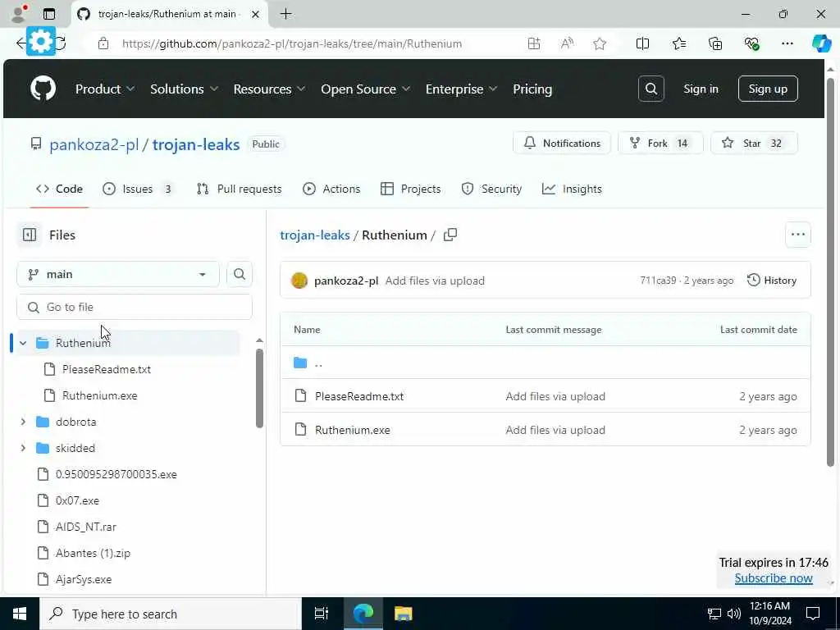Open the parent folder icon row
This screenshot has height=630, width=840.
pos(545,363)
